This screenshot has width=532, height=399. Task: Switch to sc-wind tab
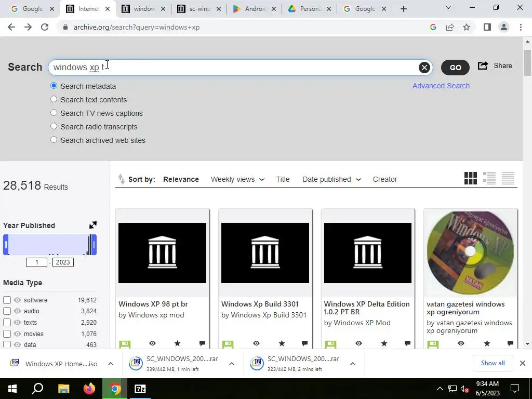(x=199, y=9)
